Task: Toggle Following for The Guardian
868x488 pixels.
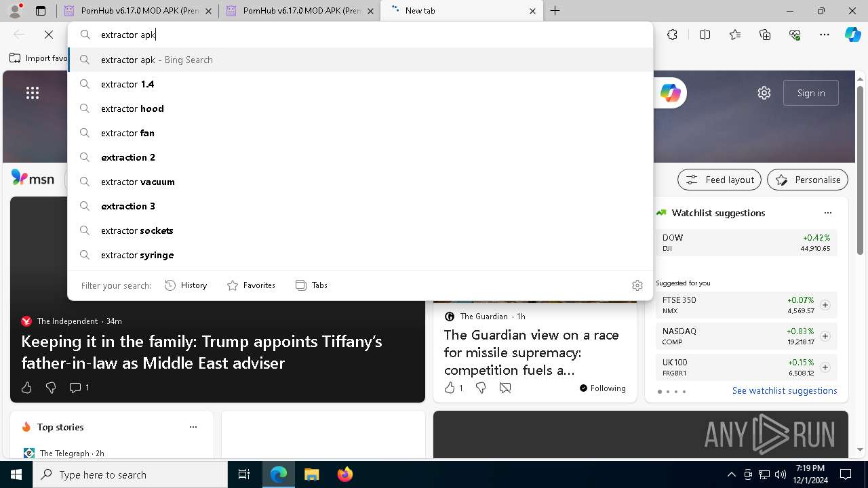Action: (602, 388)
